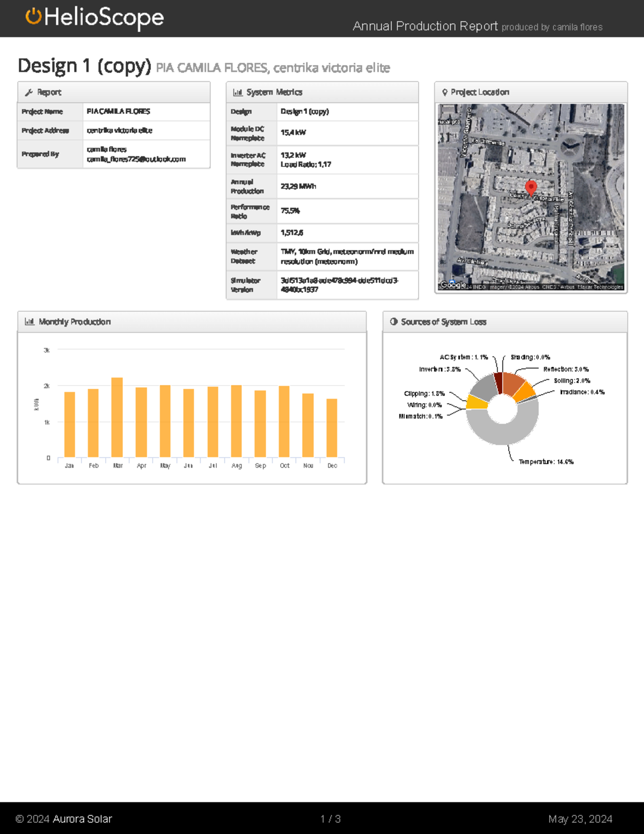644x834 pixels.
Task: Select the wrench icon on the Report panel
Action: [x=30, y=92]
